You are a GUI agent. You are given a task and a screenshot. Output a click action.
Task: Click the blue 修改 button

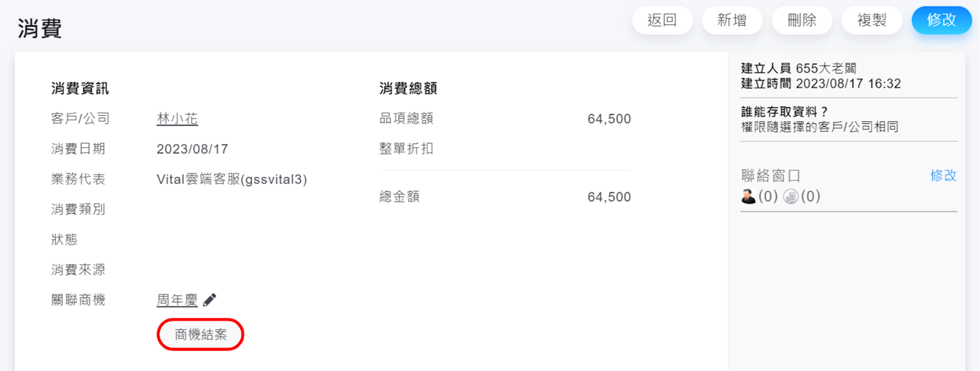pos(941,20)
